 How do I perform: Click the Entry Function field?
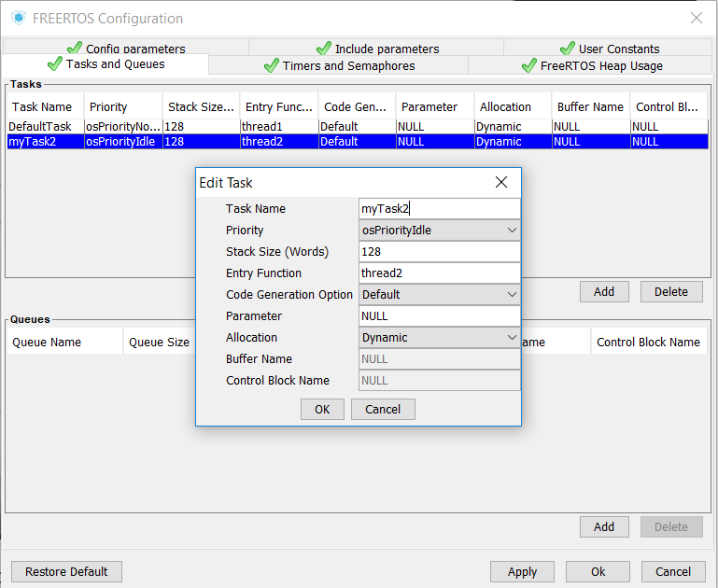[440, 273]
